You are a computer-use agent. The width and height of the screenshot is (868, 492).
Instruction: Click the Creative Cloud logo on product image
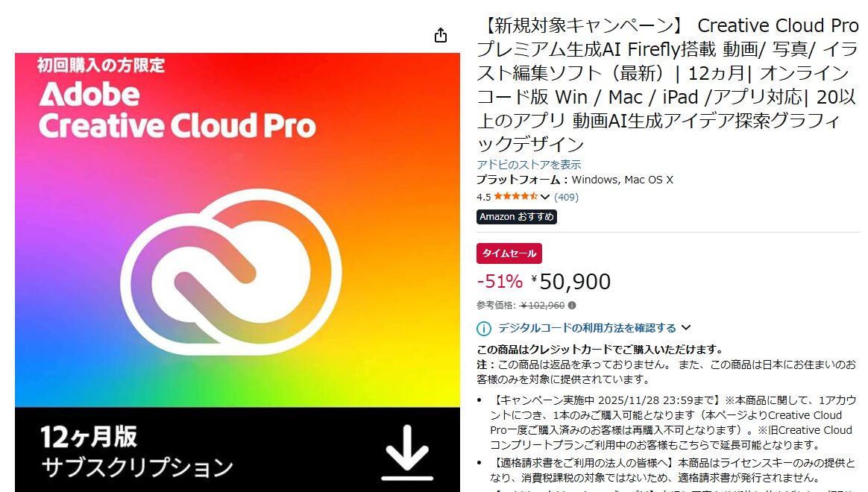(231, 272)
